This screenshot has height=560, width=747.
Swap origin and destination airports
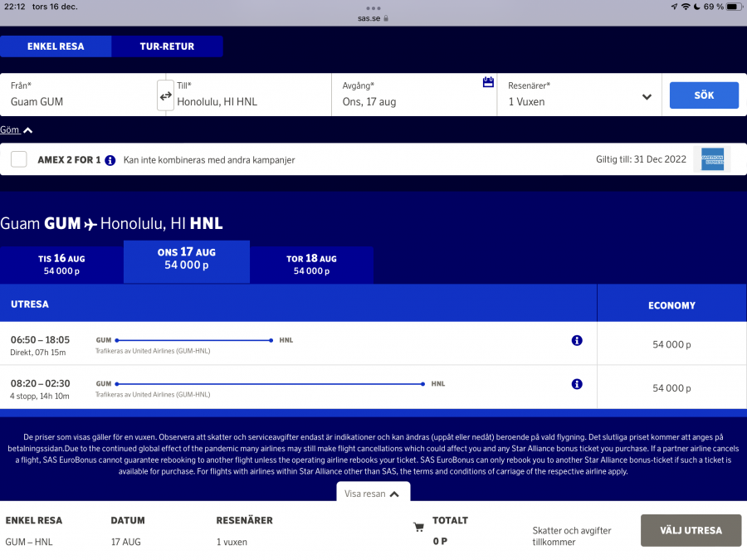[x=166, y=95]
